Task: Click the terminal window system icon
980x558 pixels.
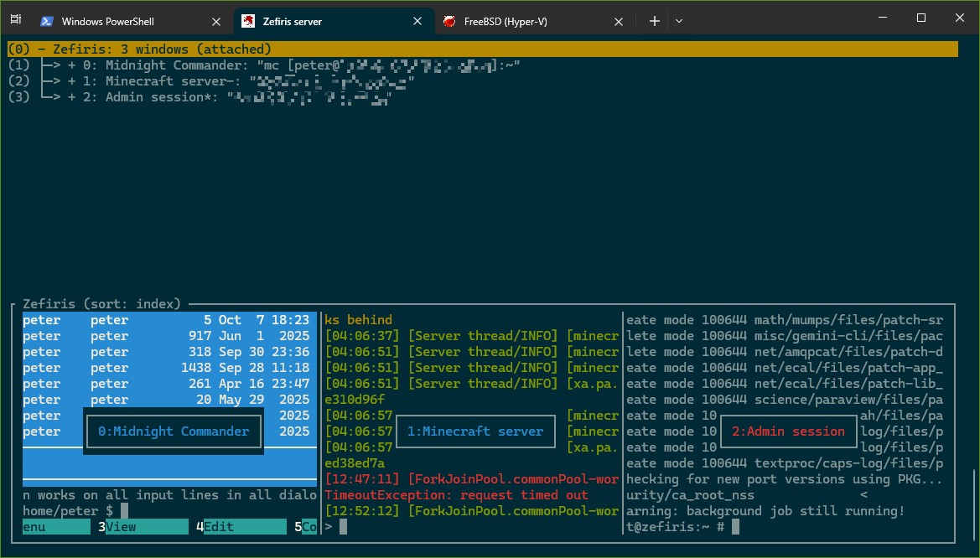Action: [x=16, y=18]
